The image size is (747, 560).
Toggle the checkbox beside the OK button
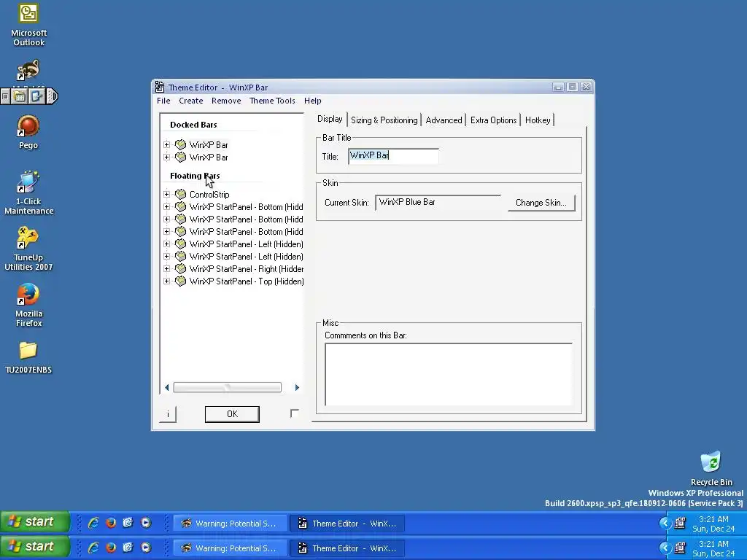tap(295, 413)
